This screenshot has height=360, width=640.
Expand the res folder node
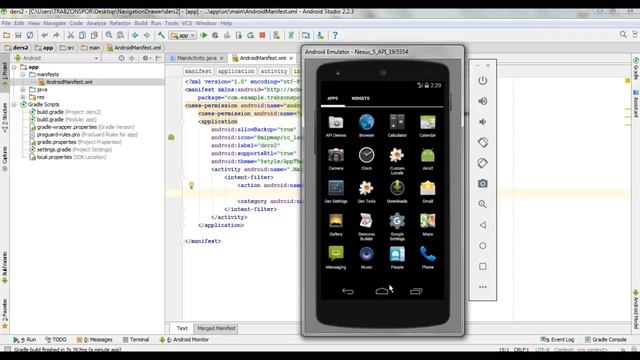23,97
